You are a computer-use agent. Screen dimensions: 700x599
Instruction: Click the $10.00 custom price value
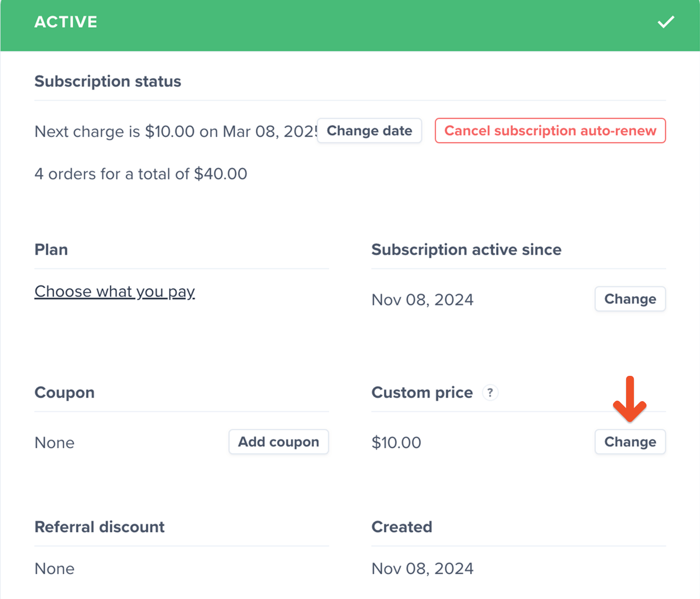(396, 442)
